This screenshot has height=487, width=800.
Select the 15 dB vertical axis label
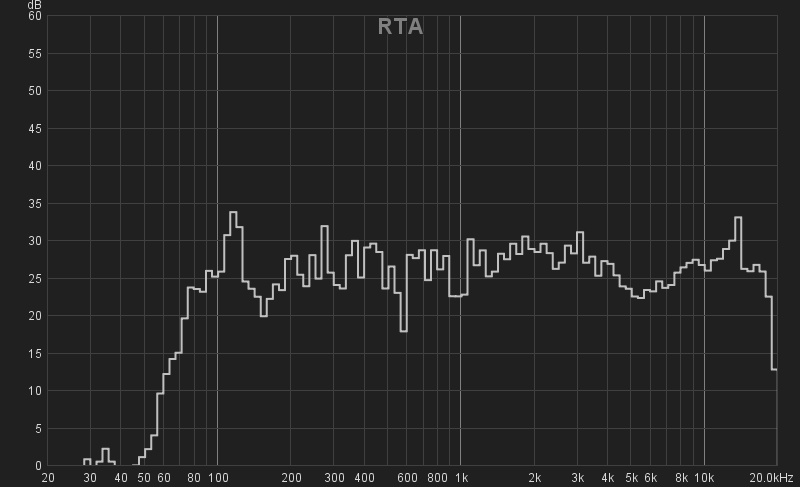point(35,353)
